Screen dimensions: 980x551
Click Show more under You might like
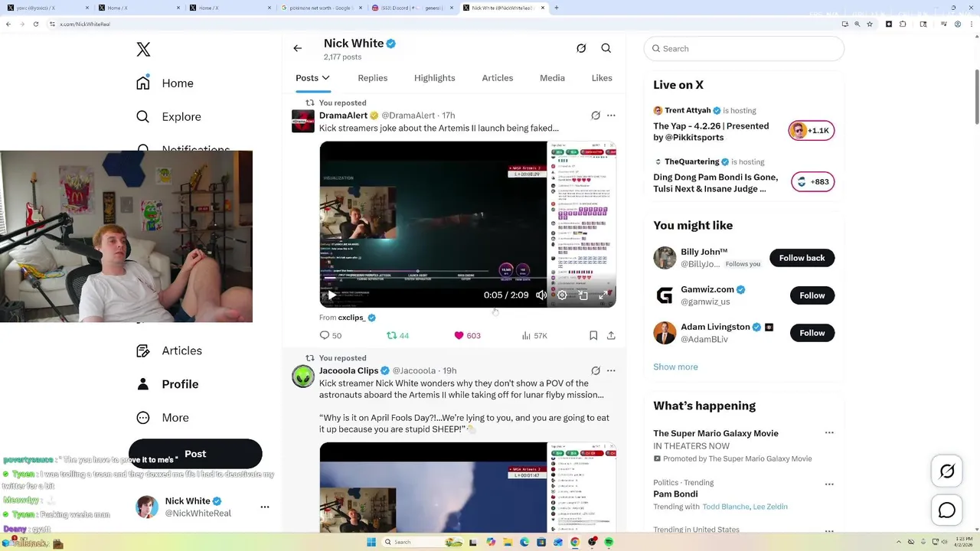tap(675, 367)
